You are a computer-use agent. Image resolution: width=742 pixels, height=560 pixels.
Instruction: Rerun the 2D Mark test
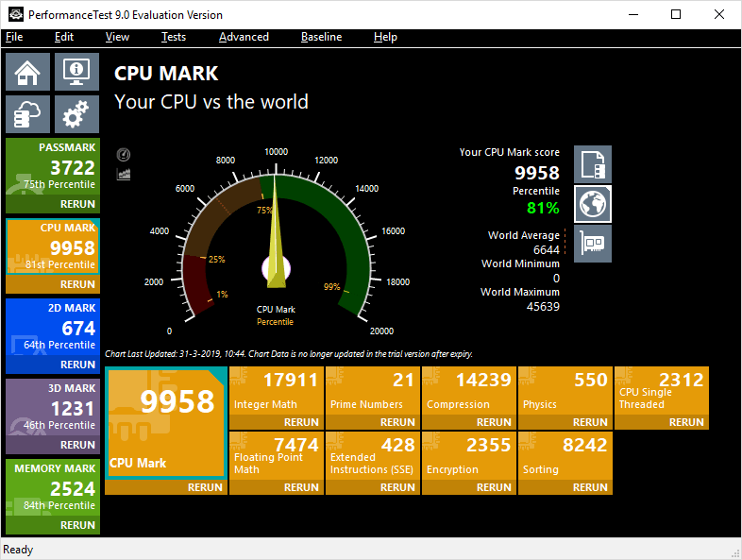coord(77,365)
